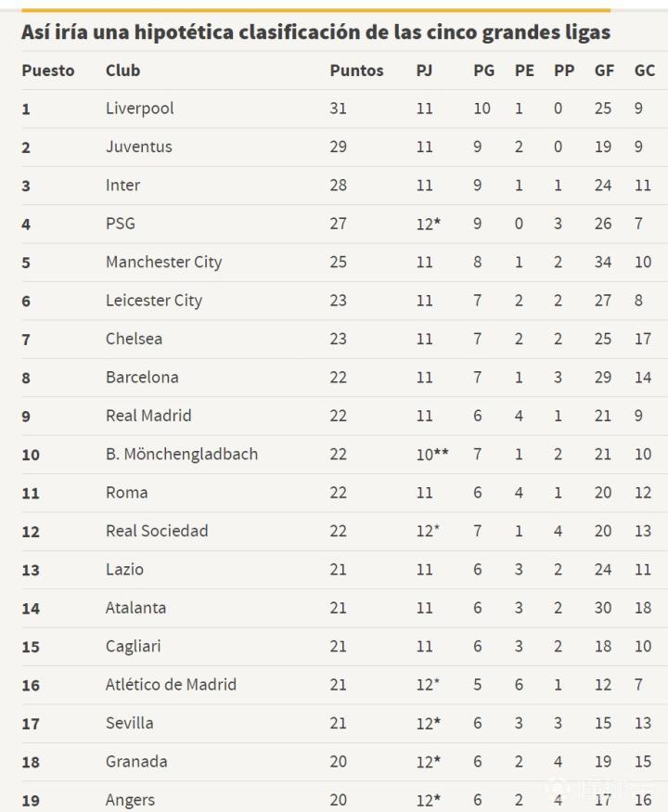This screenshot has height=812, width=668.
Task: Click the table title heading text
Action: tap(315, 32)
